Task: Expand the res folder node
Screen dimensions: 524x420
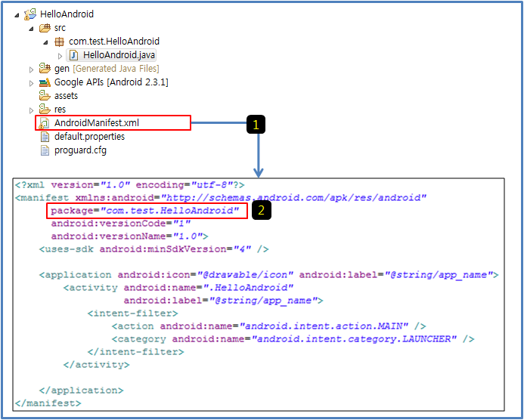Action: (31, 110)
